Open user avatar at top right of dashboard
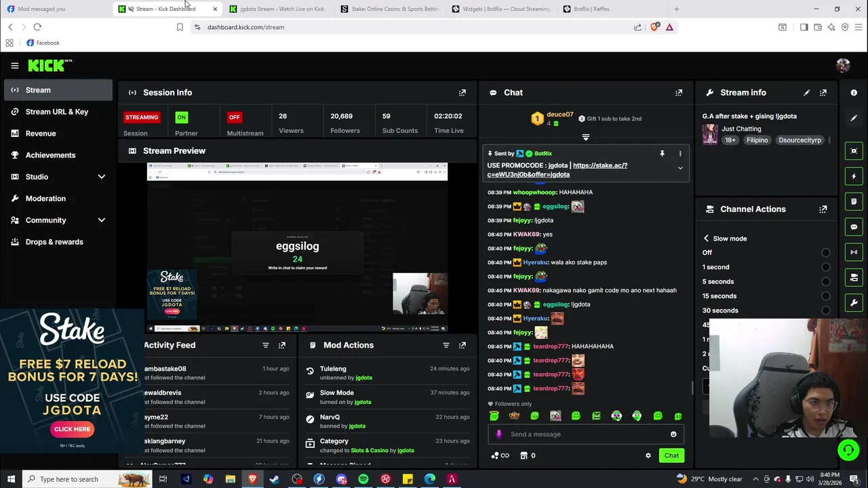Image resolution: width=868 pixels, height=488 pixels. point(843,66)
